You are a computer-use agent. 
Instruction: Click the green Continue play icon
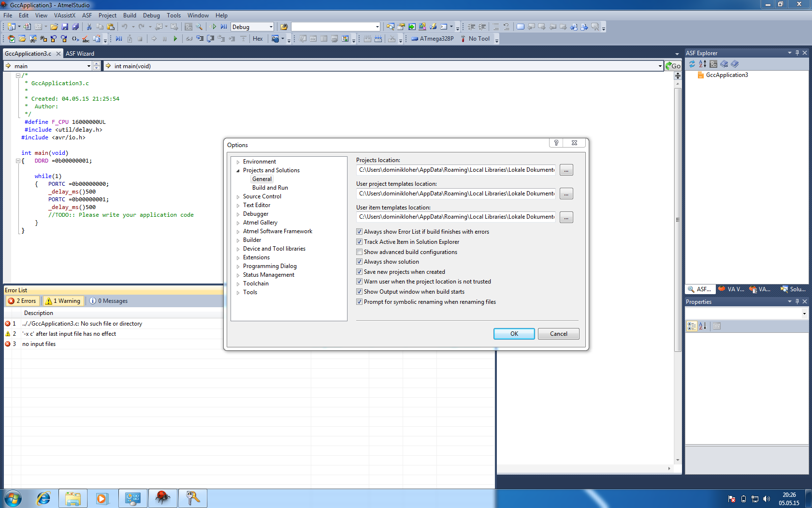point(175,39)
